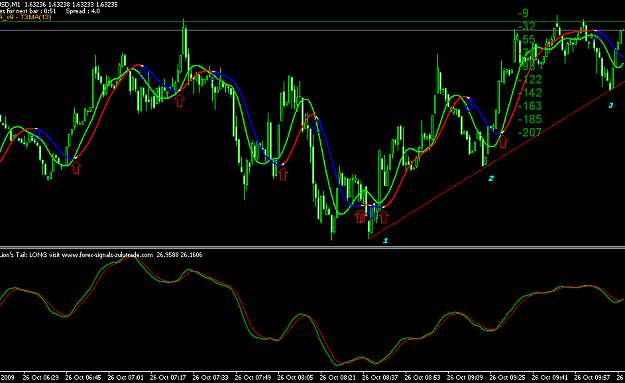Select the "-163" level label
This screenshot has height=383, width=625.
(530, 106)
